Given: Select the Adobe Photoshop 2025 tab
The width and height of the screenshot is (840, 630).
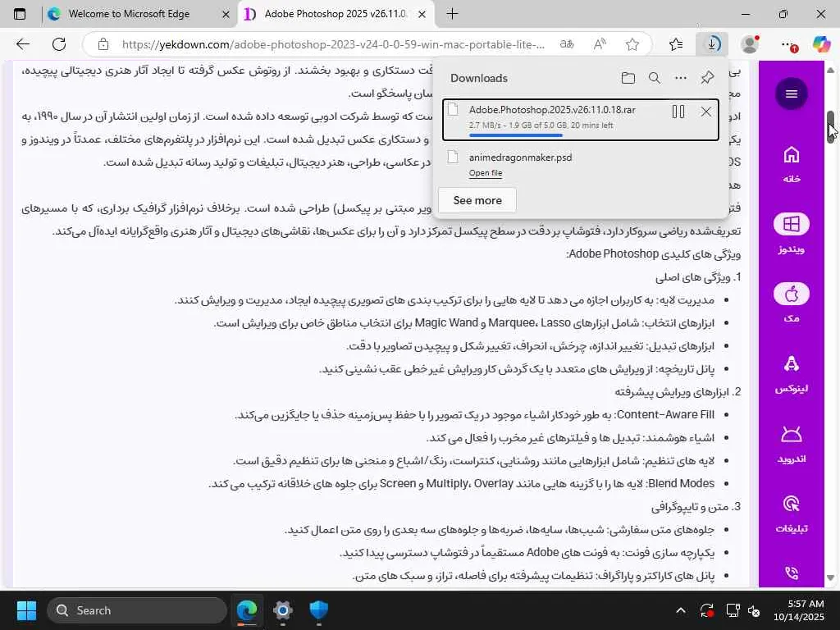Looking at the screenshot, I should point(336,14).
